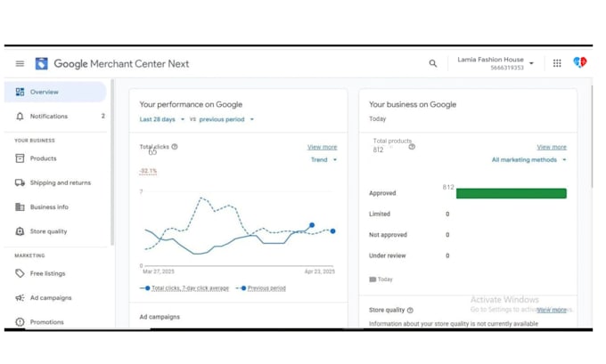This screenshot has width=606, height=364.
Task: Click the previous period chart endpoint dot
Action: tap(332, 231)
